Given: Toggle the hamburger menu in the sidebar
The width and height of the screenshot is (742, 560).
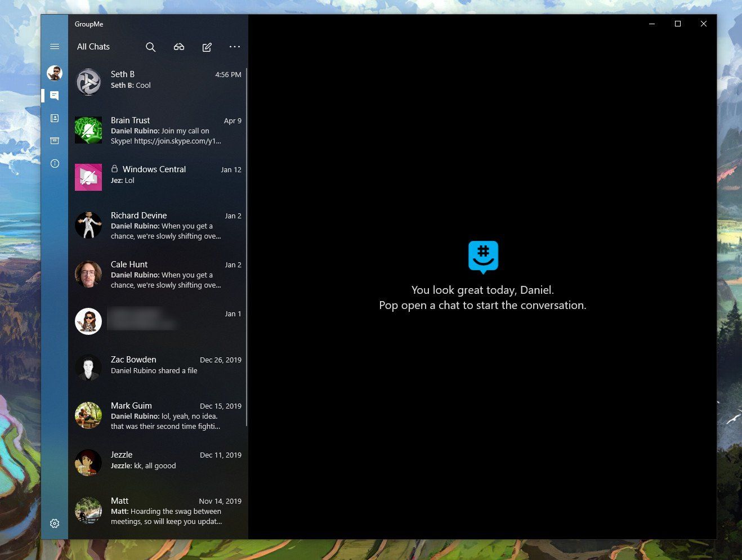Looking at the screenshot, I should click(54, 46).
